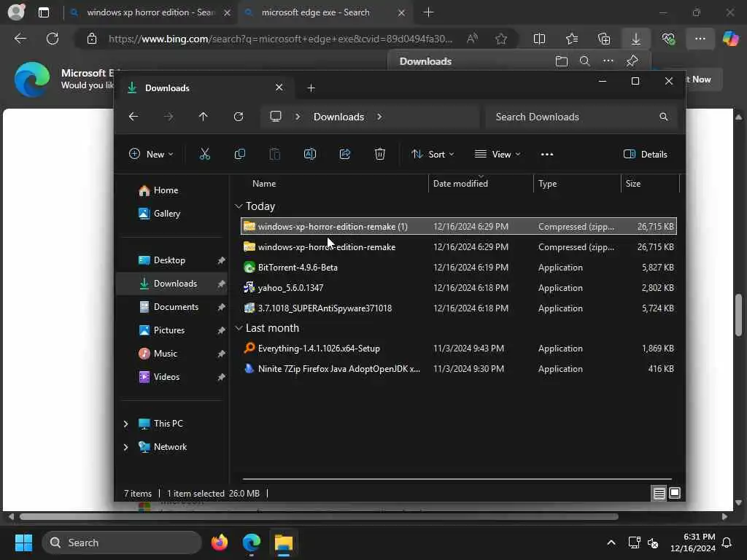
Task: Click the search magnifier in Search Downloads box
Action: click(x=663, y=117)
